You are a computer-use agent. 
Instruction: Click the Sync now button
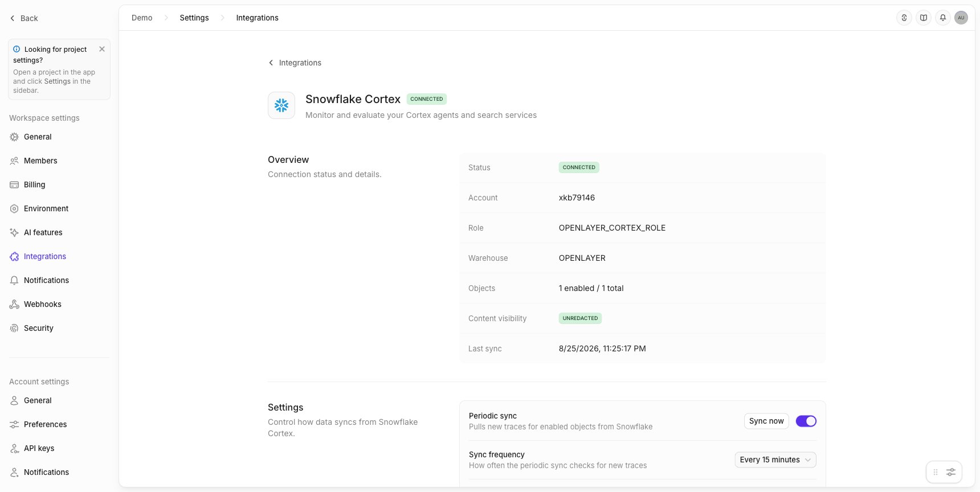766,421
